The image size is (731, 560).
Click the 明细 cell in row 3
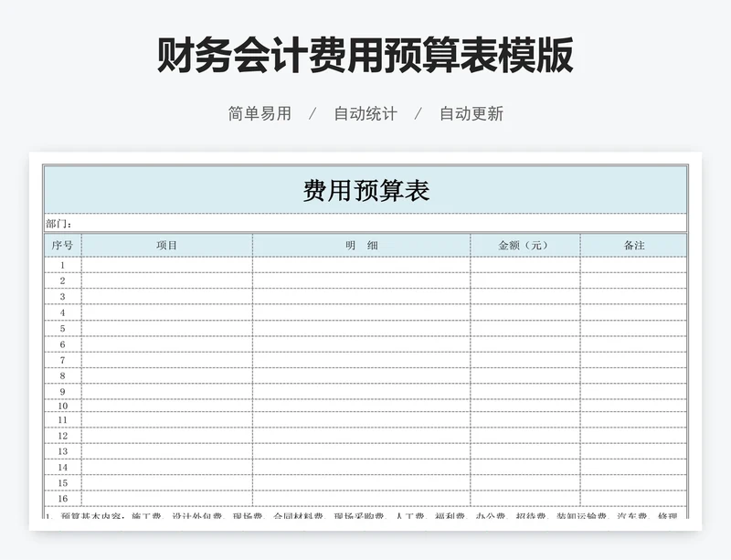click(x=361, y=297)
